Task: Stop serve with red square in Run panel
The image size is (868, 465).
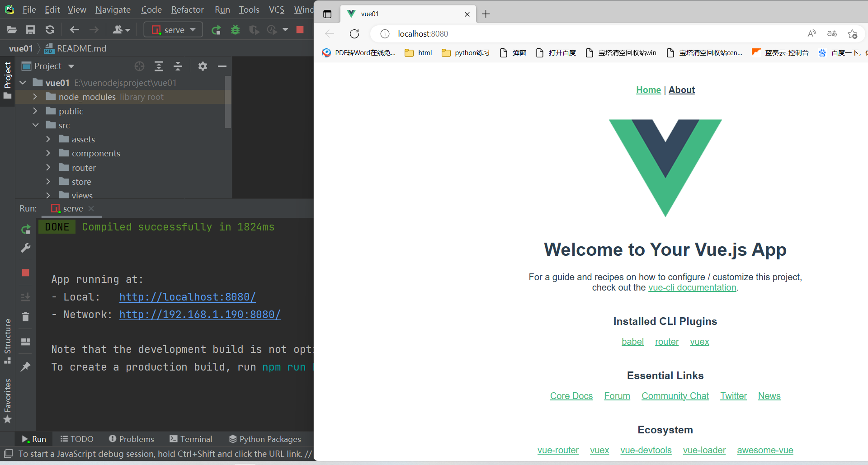Action: pos(26,272)
